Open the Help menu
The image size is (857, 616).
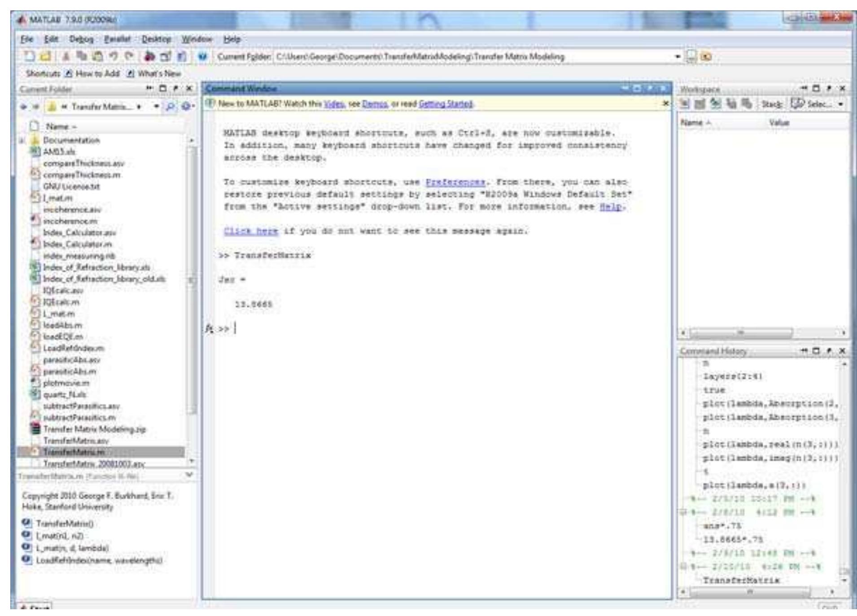(x=232, y=39)
